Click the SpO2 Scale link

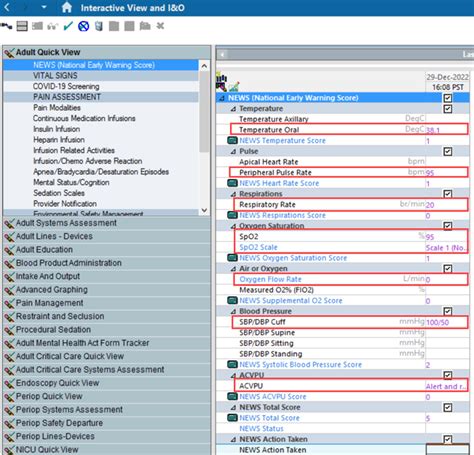(x=258, y=247)
